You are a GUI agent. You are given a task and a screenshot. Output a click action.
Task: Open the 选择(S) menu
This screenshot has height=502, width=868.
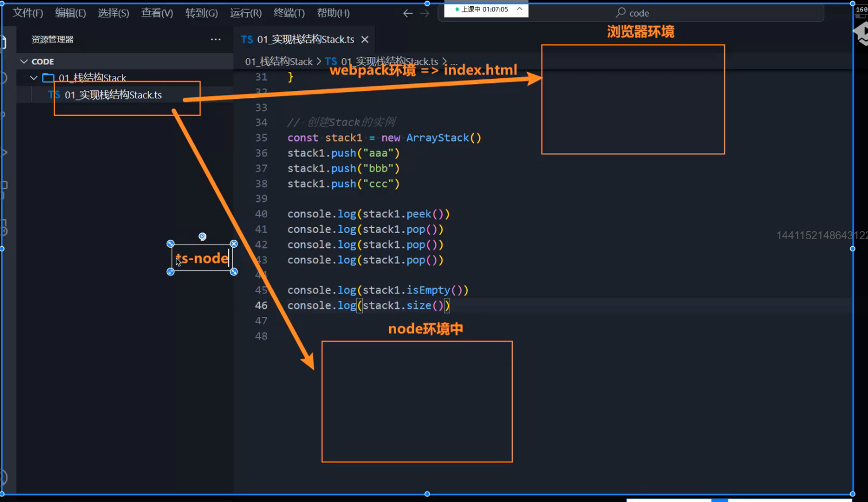click(113, 13)
